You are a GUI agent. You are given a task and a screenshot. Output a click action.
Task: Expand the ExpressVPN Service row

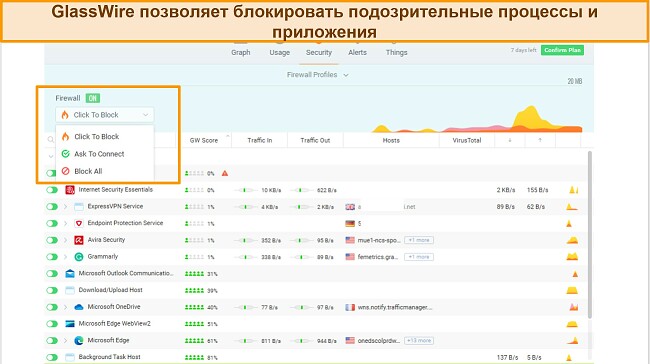coord(65,206)
